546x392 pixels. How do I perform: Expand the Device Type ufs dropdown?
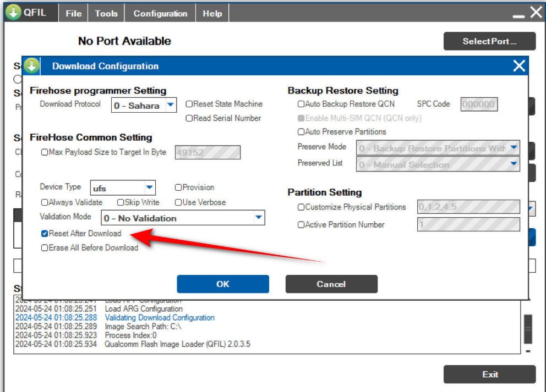(x=123, y=188)
